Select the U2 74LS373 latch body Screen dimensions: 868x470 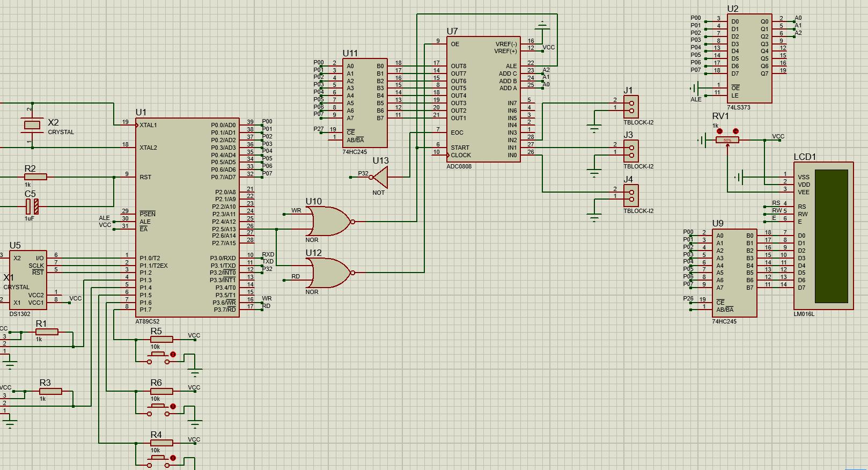tap(749, 58)
